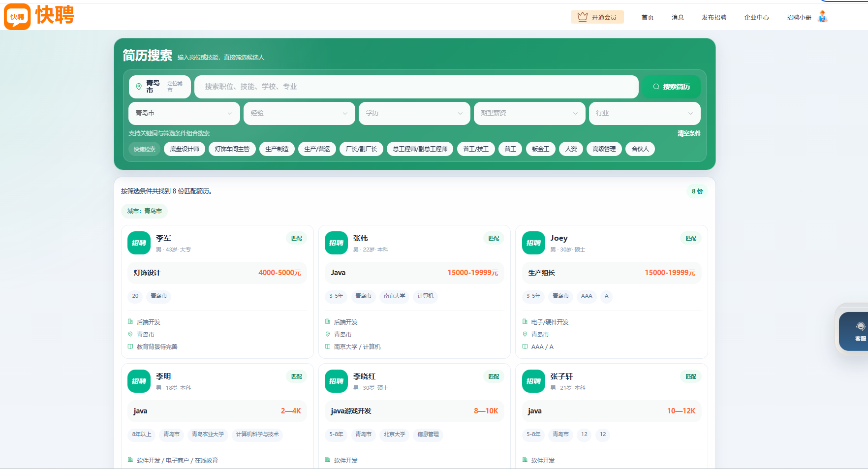
Task: Click Joey's green 招聘 avatar icon
Action: point(533,243)
